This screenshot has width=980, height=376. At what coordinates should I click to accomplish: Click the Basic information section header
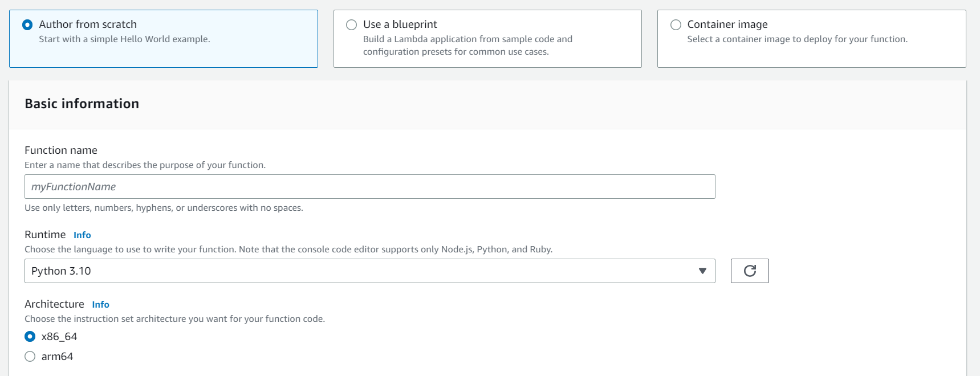pyautogui.click(x=82, y=104)
